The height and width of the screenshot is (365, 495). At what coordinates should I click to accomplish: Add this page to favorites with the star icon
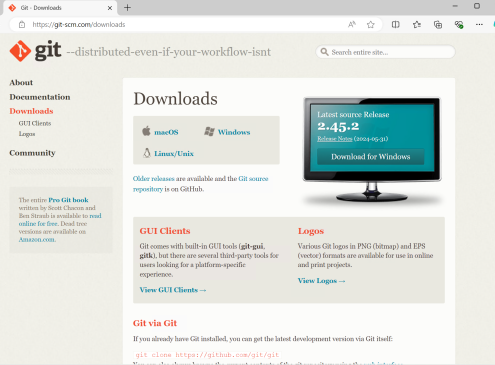tap(371, 24)
